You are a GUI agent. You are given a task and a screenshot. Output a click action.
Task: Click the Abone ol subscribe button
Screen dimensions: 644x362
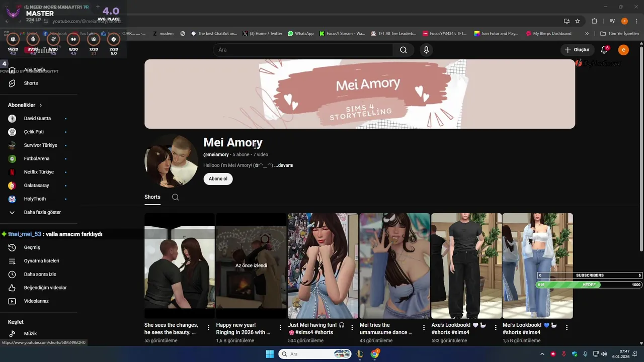coord(218,178)
